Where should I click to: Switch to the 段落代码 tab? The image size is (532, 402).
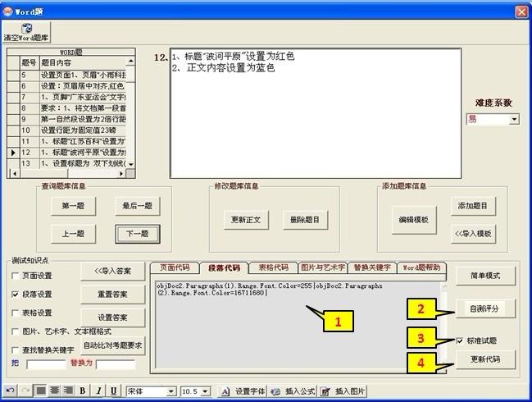(225, 268)
